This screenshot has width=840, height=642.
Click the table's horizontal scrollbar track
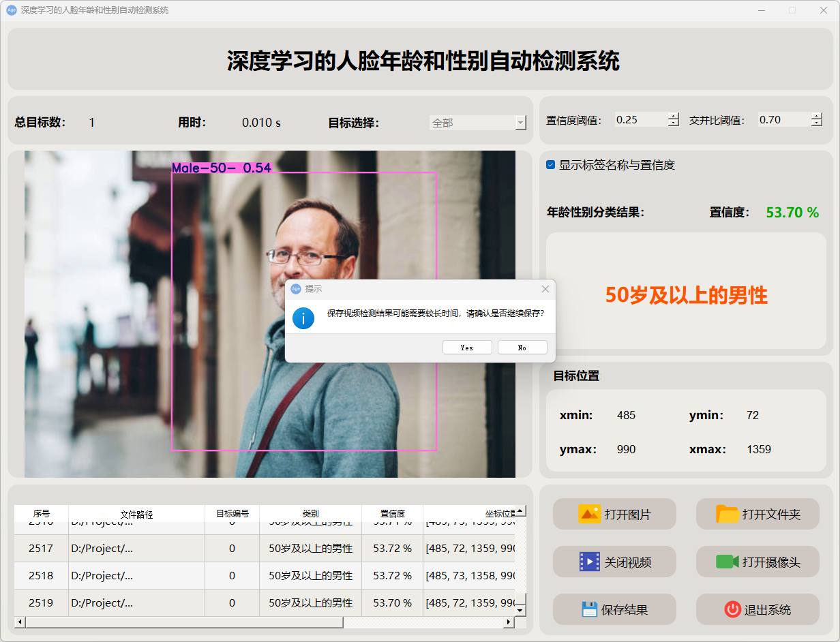tap(423, 622)
